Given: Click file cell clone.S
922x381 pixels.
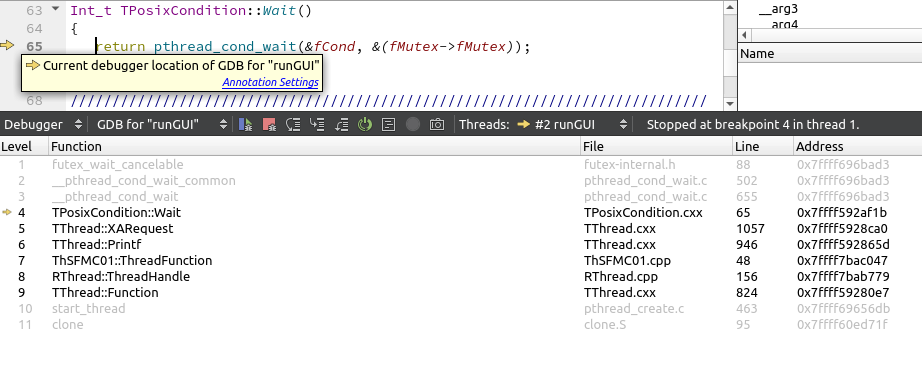Looking at the screenshot, I should pyautogui.click(x=605, y=325).
